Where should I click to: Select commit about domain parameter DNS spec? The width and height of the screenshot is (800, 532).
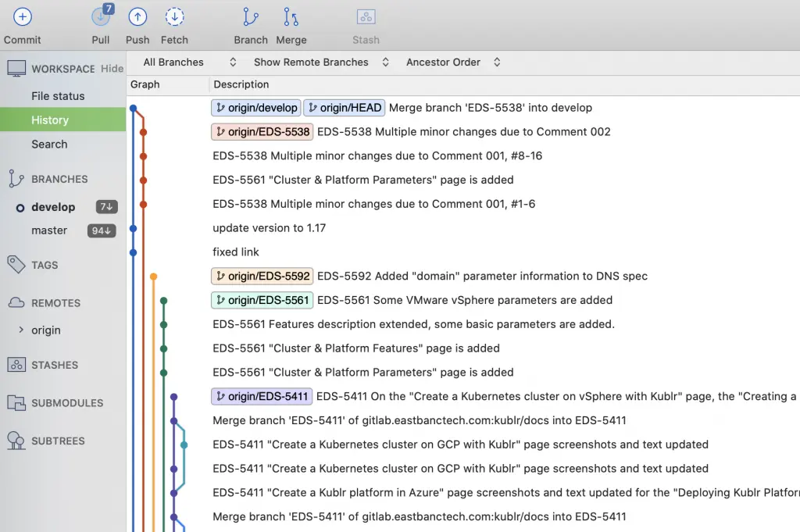click(482, 276)
